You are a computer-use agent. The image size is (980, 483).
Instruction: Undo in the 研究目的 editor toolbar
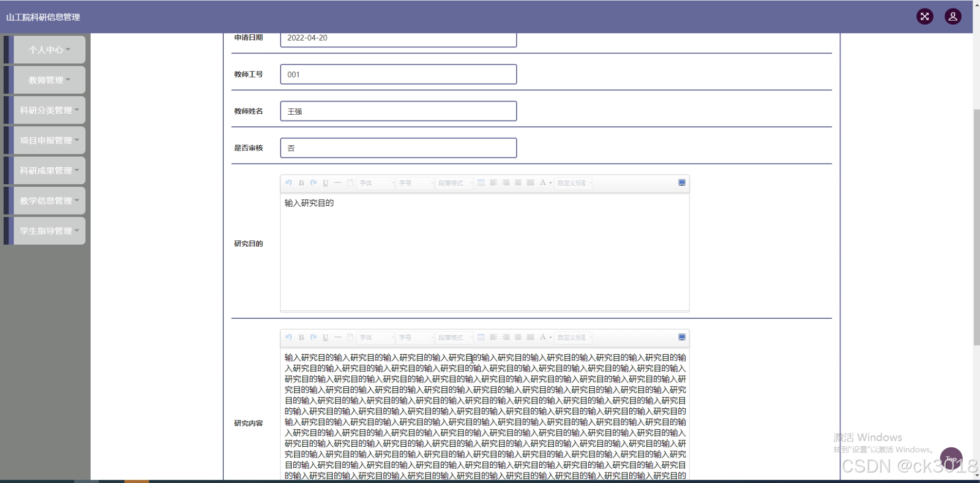point(289,183)
